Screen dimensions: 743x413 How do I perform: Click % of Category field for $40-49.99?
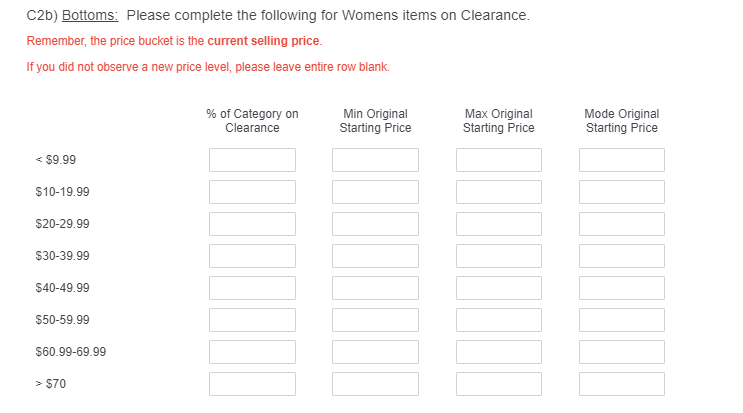pos(252,288)
